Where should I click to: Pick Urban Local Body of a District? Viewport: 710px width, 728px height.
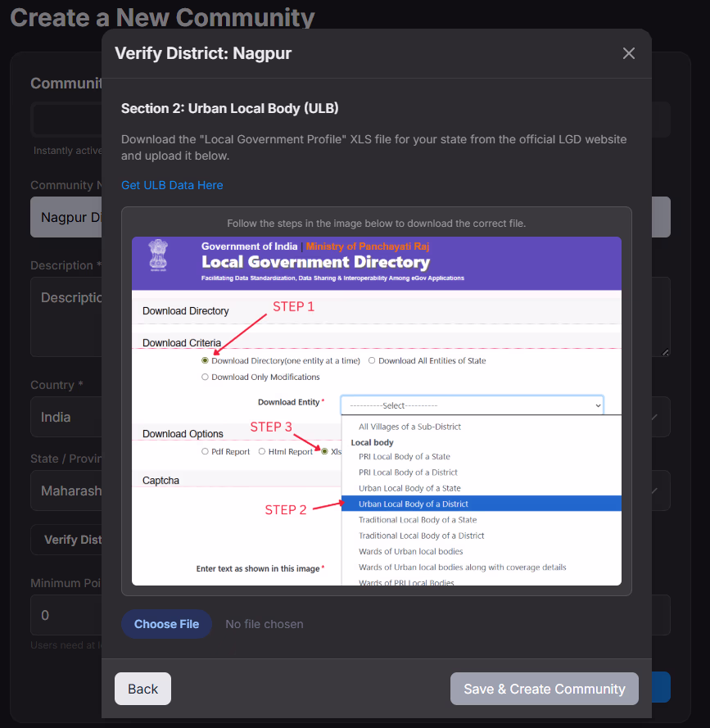click(414, 504)
